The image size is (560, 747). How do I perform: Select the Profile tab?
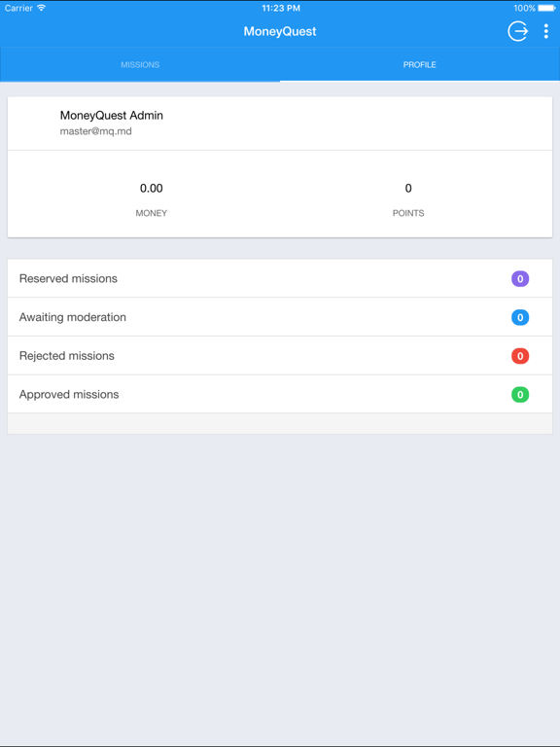click(x=420, y=64)
